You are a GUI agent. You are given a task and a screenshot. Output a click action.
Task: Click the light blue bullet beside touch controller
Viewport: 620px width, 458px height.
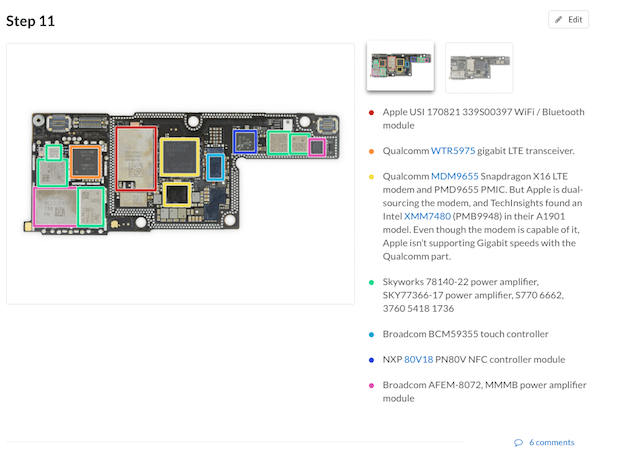click(371, 335)
